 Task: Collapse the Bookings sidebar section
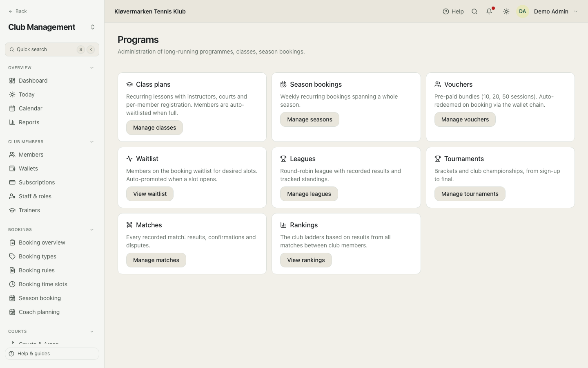92,230
